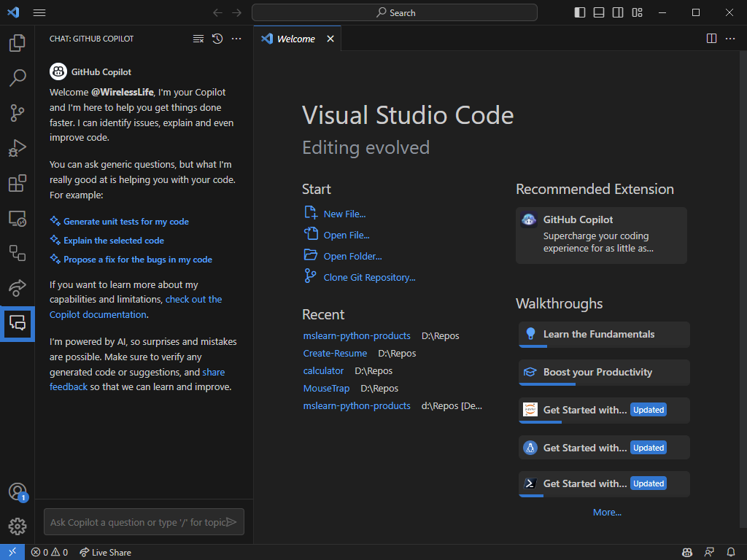
Task: Click the Ask Copilot input field
Action: (x=137, y=522)
